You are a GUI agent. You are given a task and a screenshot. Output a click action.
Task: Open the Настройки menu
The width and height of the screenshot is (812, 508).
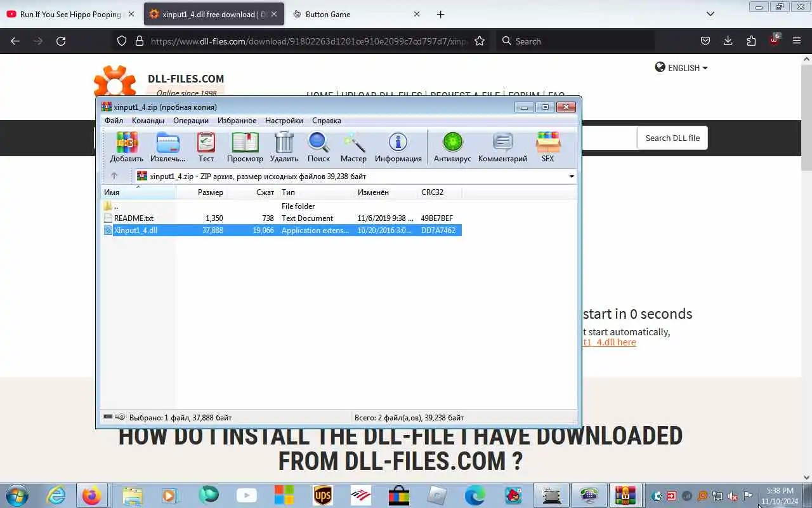pyautogui.click(x=284, y=121)
